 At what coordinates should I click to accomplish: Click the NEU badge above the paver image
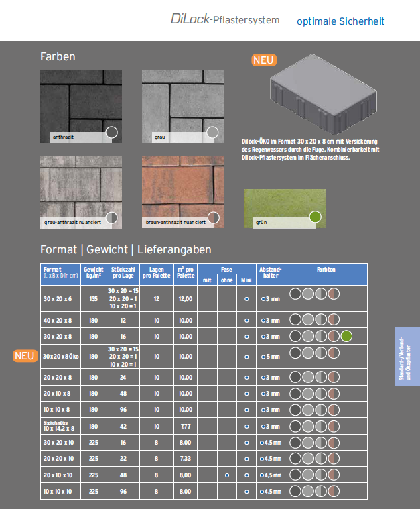264,60
